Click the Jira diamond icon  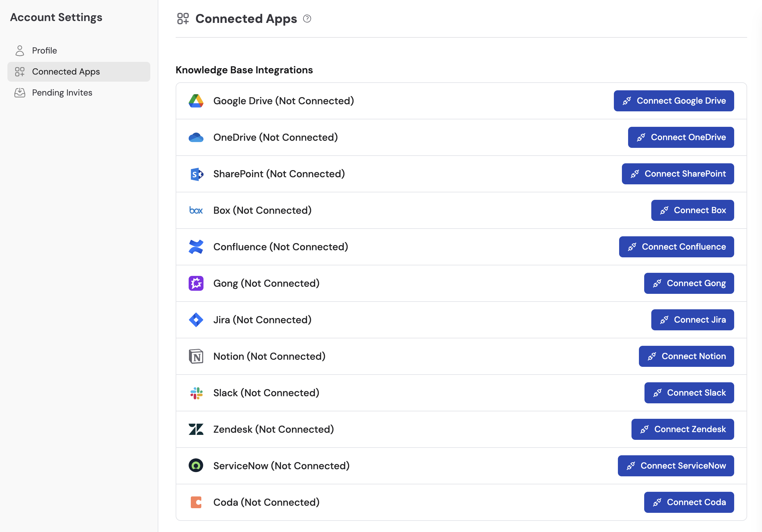196,320
